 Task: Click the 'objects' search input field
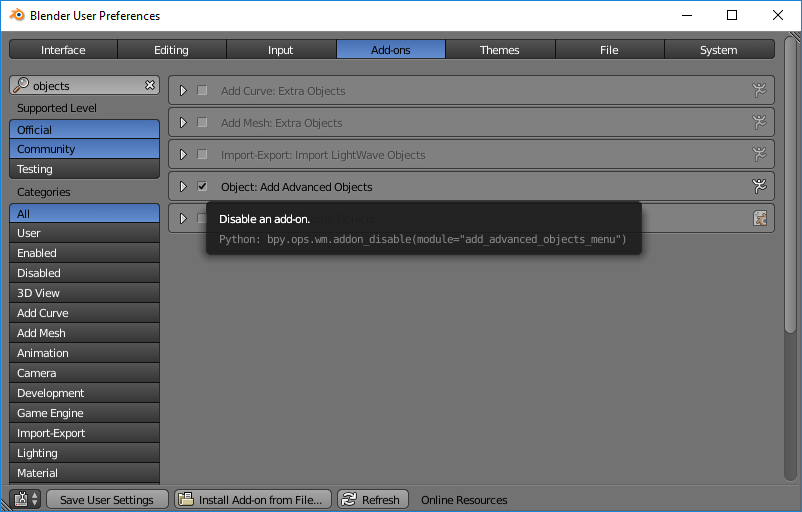tap(84, 85)
